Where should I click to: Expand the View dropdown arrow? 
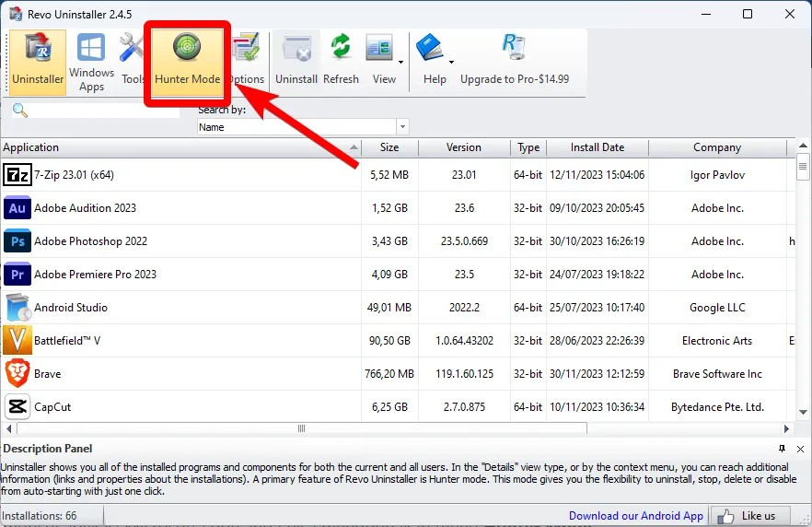(400, 63)
